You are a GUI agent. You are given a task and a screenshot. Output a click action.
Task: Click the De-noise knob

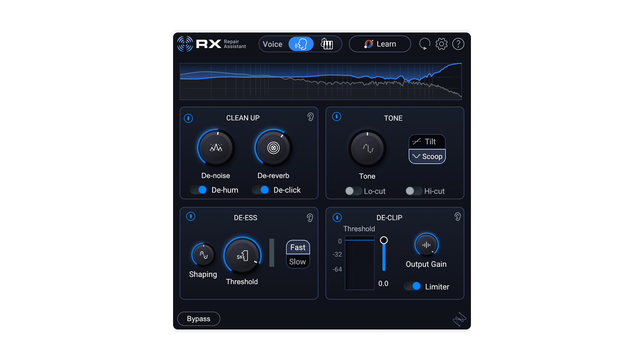click(216, 148)
